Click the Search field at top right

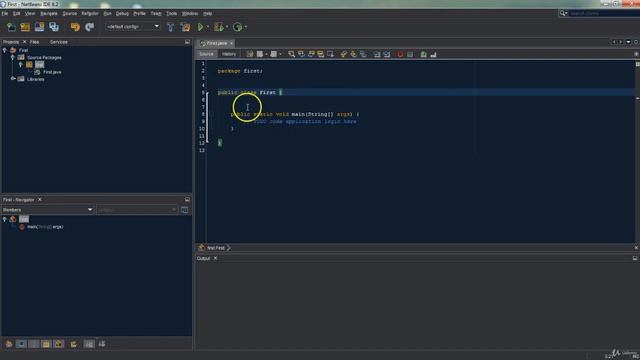(x=604, y=13)
